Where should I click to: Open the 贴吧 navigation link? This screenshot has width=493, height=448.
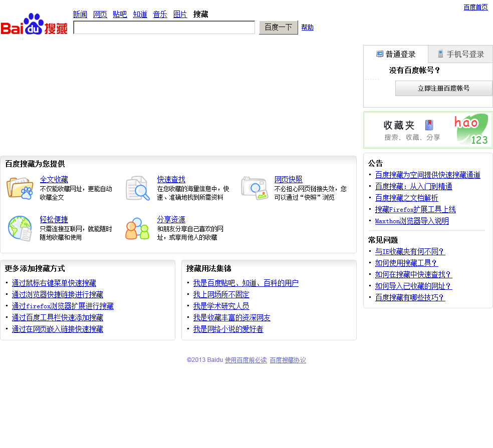pyautogui.click(x=120, y=14)
